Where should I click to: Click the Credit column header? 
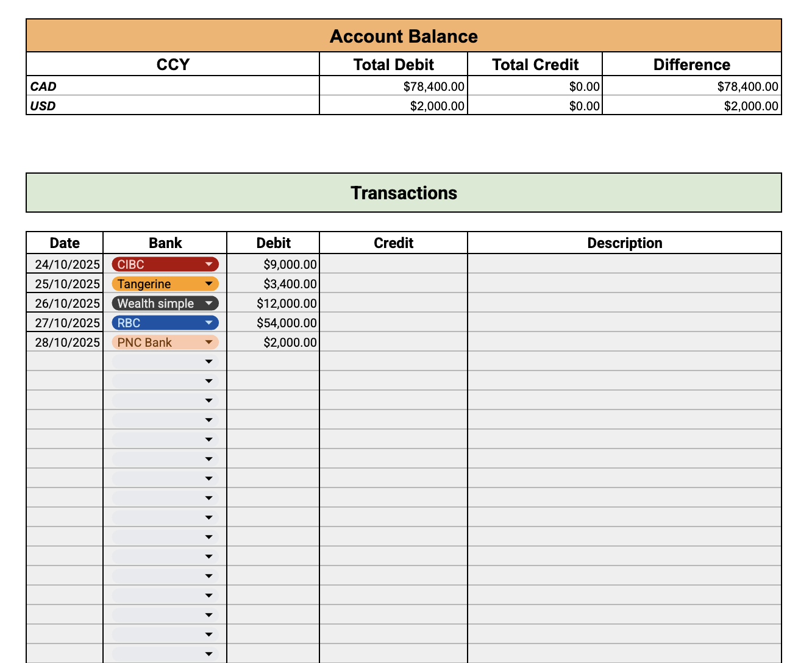click(393, 243)
